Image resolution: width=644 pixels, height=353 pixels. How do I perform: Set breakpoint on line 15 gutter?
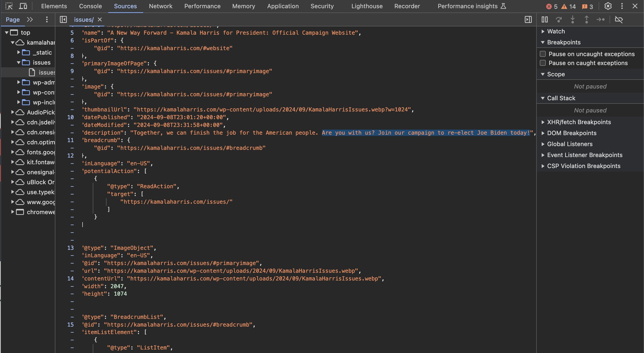coord(71,325)
